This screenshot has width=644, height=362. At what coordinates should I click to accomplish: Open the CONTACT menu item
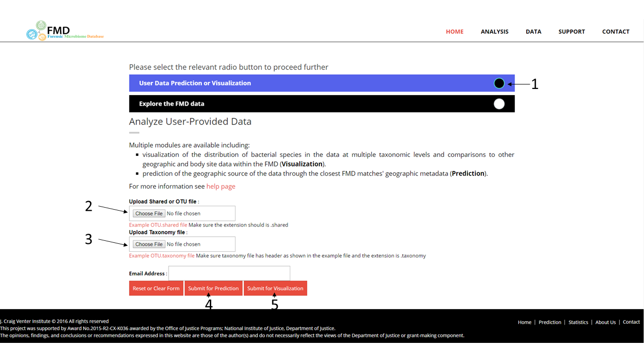pyautogui.click(x=616, y=31)
